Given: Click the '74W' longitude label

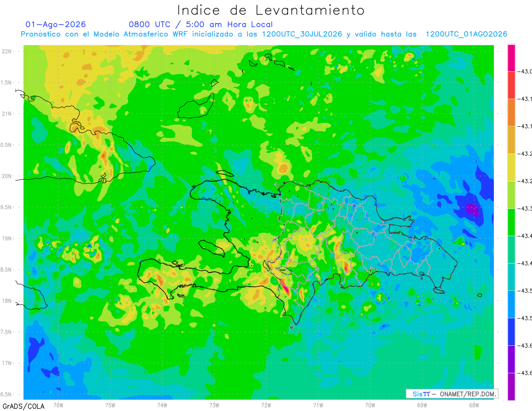Looking at the screenshot, I should tap(162, 405).
